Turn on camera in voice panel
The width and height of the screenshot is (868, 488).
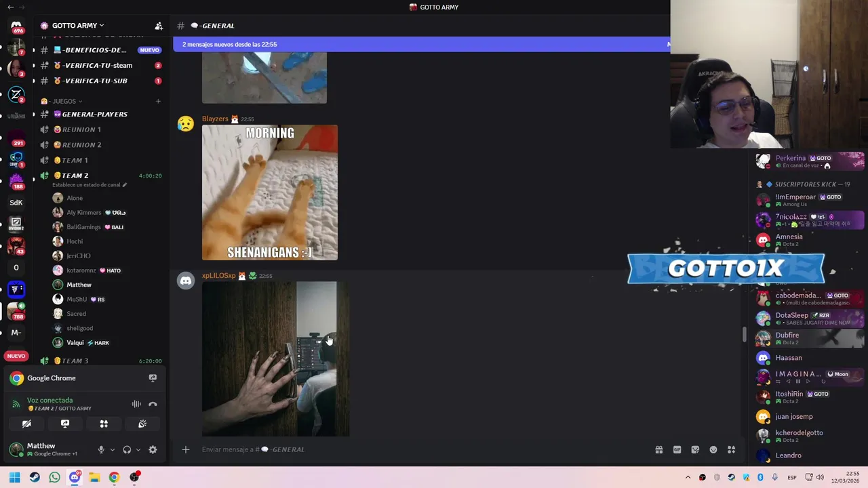pos(26,424)
